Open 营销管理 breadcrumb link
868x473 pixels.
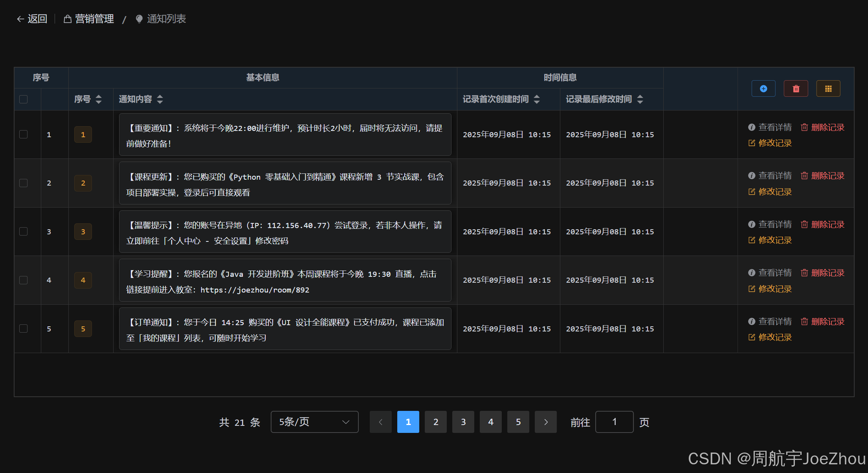pyautogui.click(x=89, y=19)
